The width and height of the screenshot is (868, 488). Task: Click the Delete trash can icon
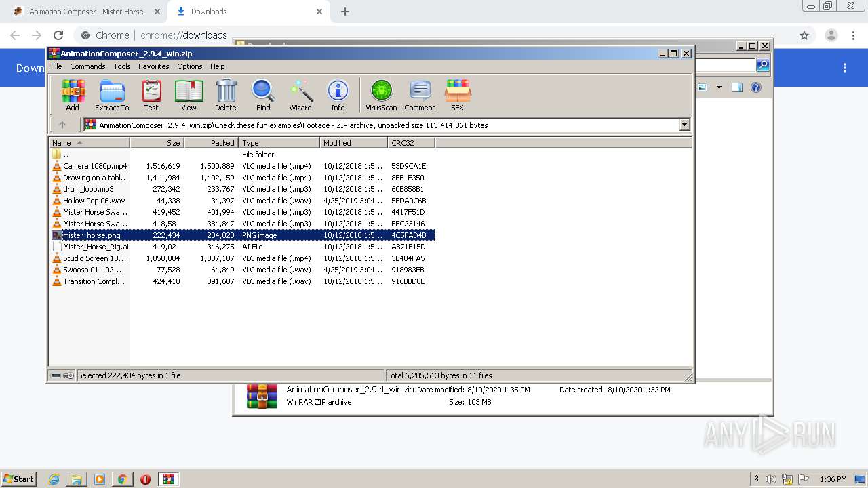tap(226, 95)
